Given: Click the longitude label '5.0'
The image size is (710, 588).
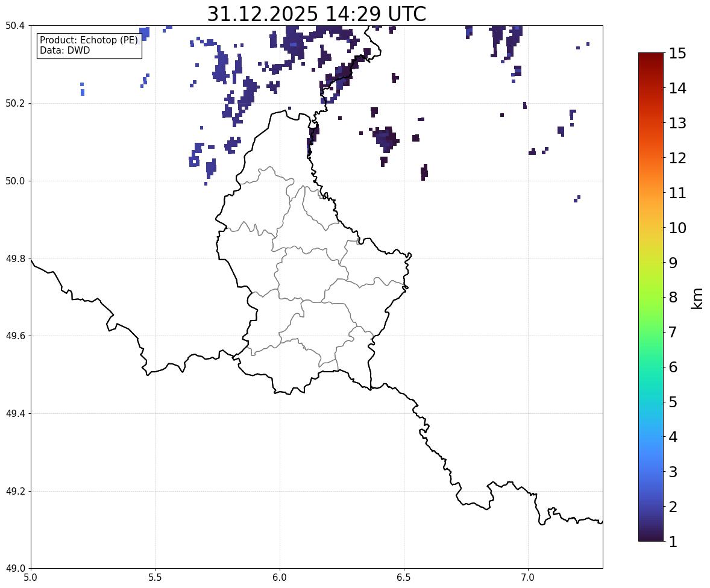Looking at the screenshot, I should click(31, 578).
